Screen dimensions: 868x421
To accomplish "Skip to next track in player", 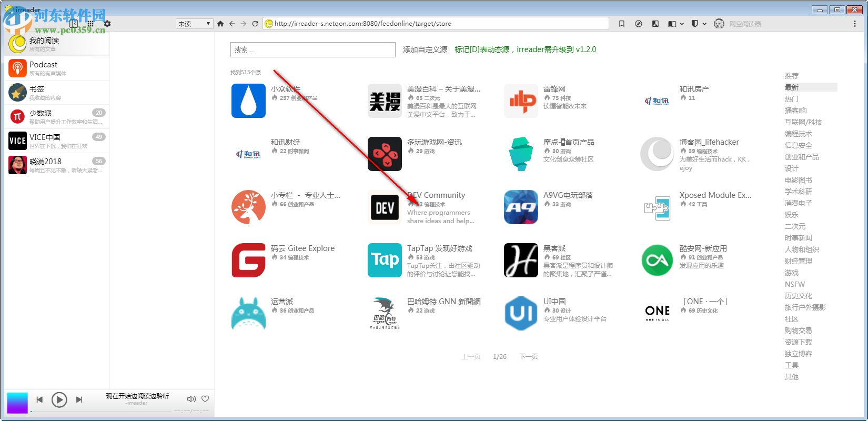I will [x=79, y=400].
